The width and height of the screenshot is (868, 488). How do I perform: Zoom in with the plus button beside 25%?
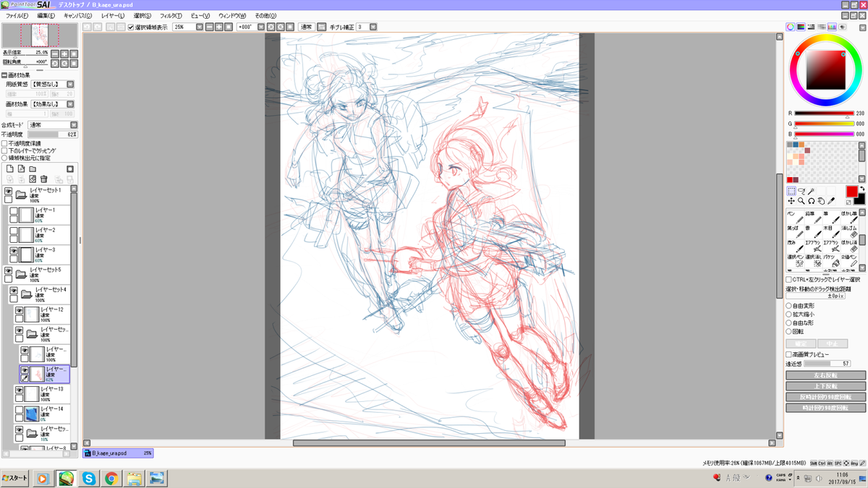pyautogui.click(x=218, y=27)
